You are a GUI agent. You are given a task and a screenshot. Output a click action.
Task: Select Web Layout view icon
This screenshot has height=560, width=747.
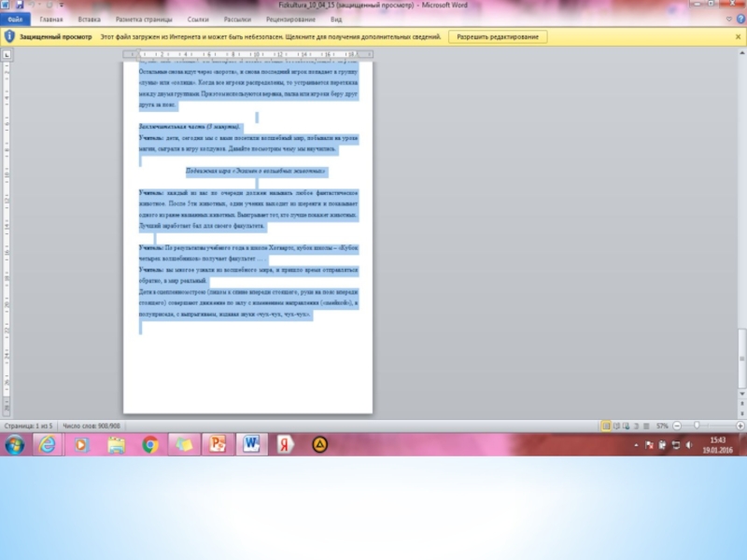coord(627,427)
